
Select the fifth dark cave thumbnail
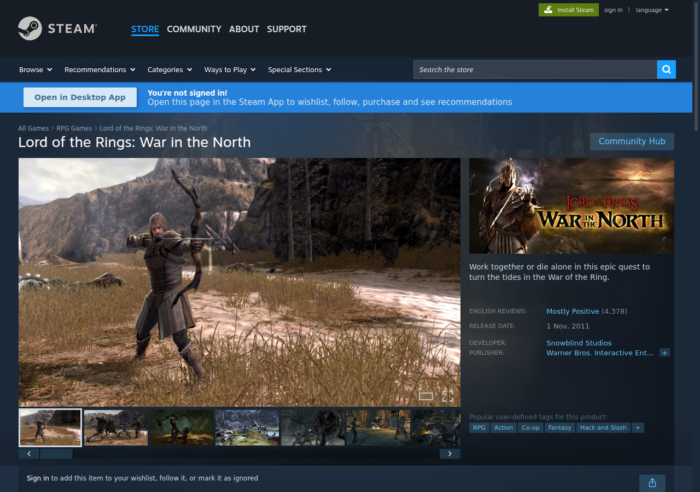(x=312, y=428)
